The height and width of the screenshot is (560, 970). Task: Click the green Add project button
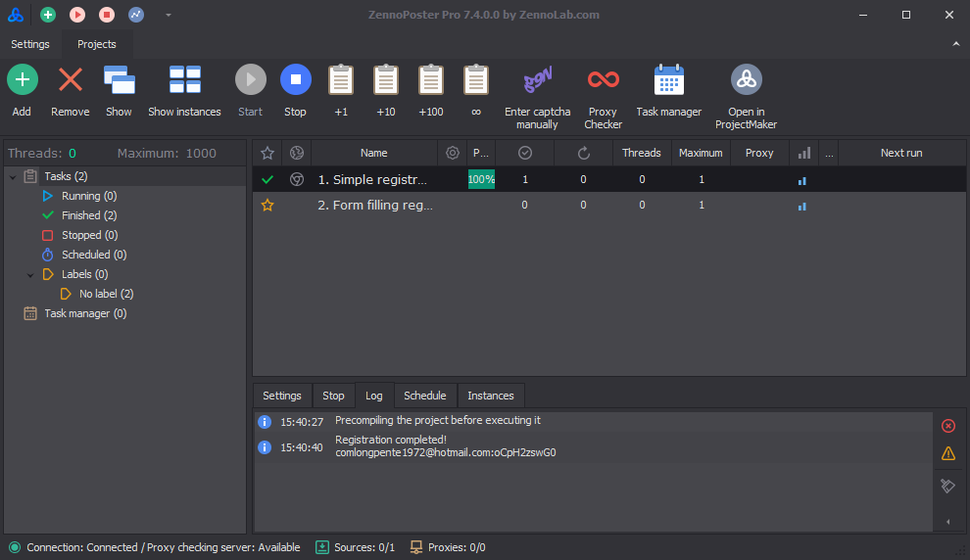[22, 80]
